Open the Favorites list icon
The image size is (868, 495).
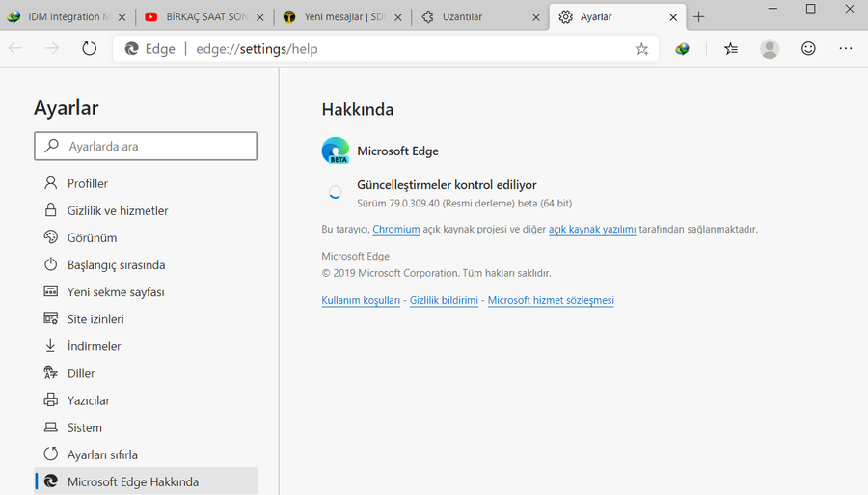tap(731, 48)
